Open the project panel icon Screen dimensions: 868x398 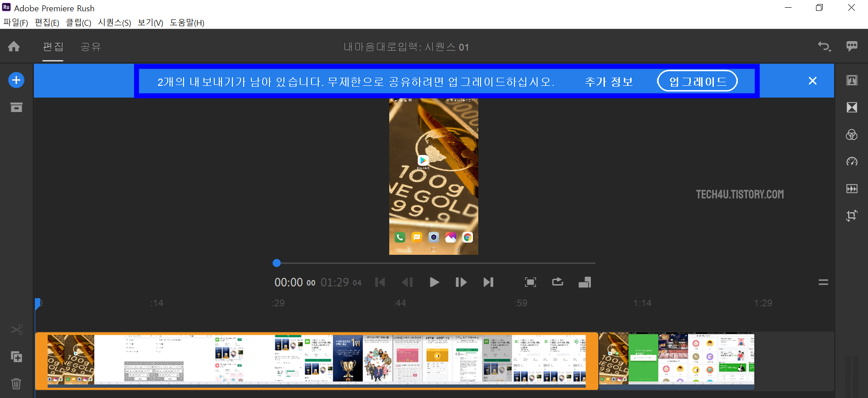coord(16,108)
